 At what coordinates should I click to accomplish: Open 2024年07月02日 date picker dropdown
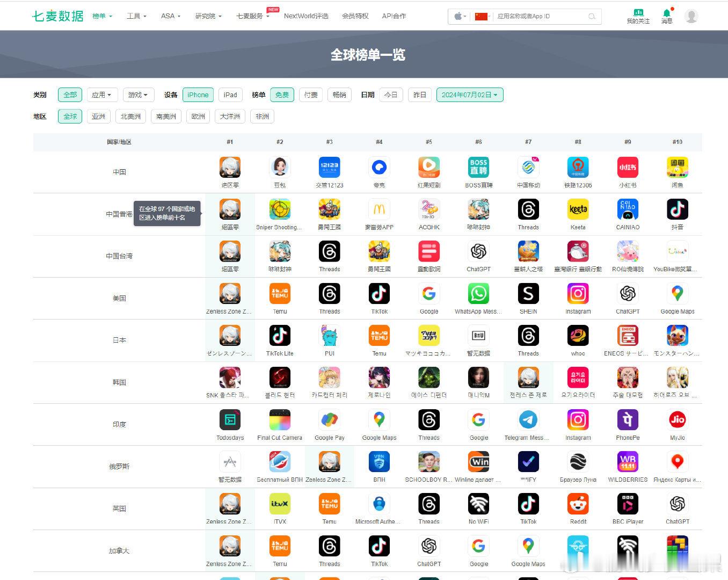[470, 95]
